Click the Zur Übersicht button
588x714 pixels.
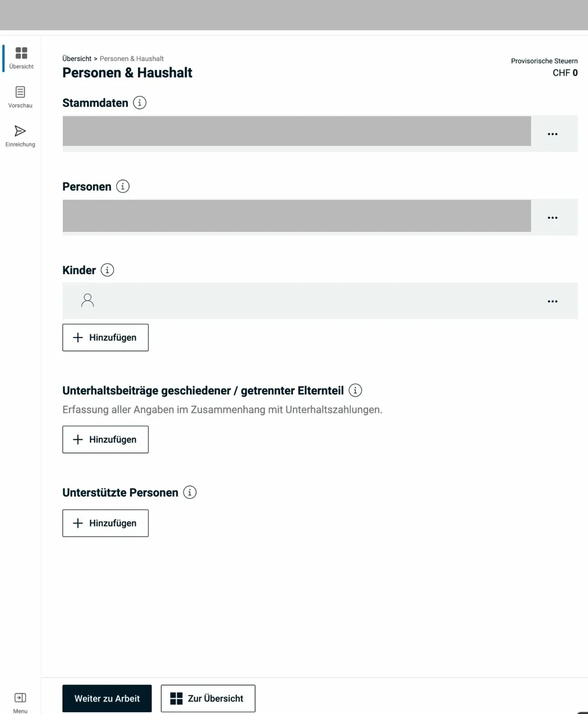(x=208, y=698)
